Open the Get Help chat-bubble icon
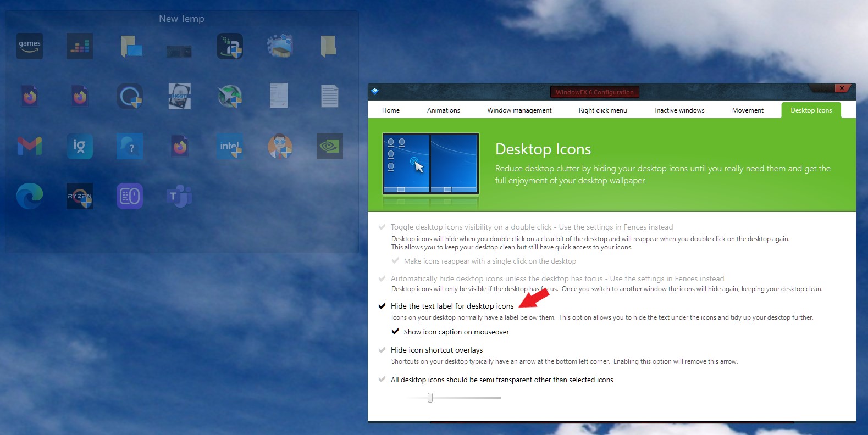Image resolution: width=868 pixels, height=435 pixels. (x=130, y=146)
